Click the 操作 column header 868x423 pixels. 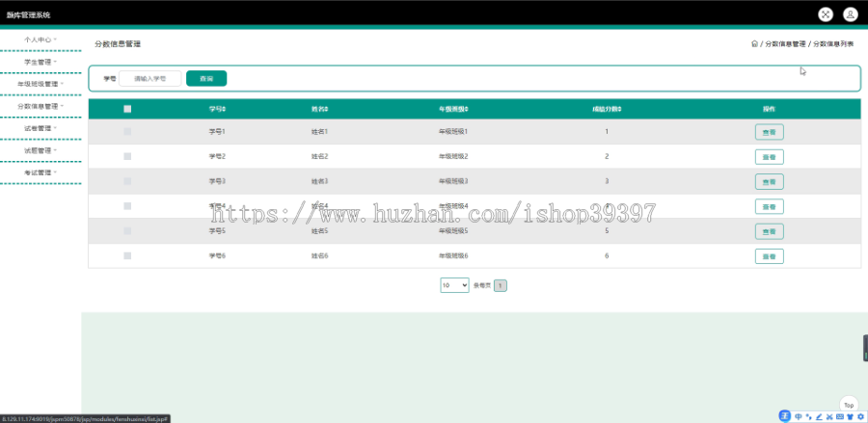click(769, 109)
